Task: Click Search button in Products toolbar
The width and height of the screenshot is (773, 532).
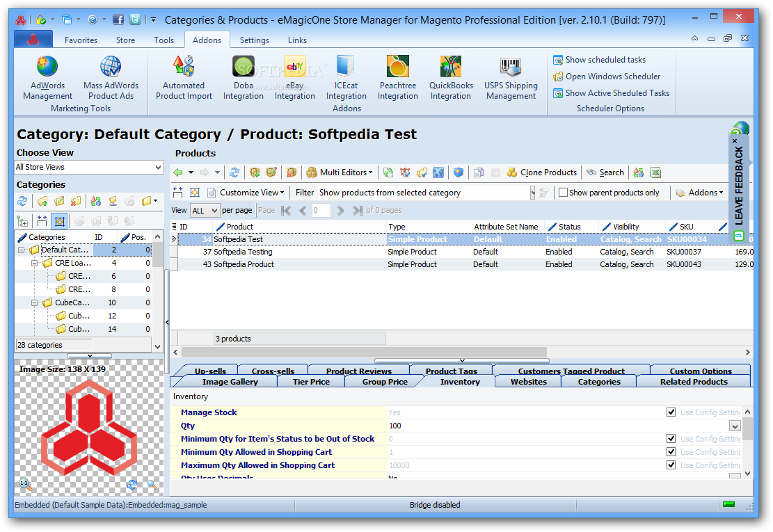Action: pos(605,172)
